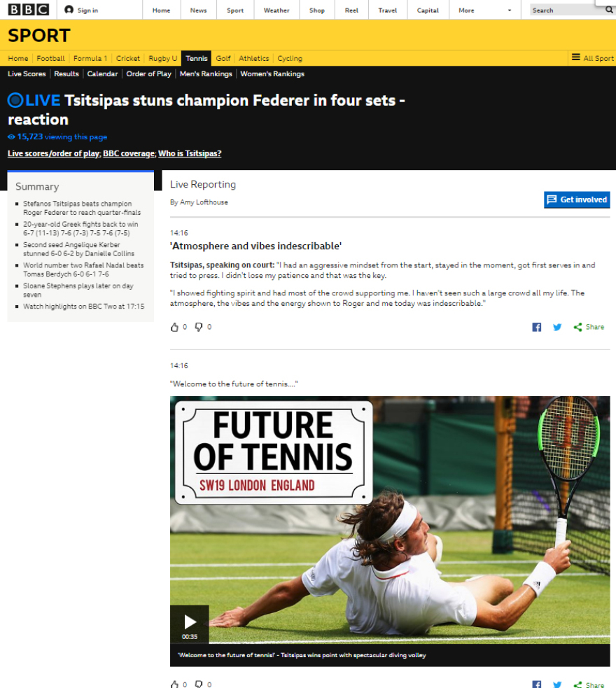
Task: Click the search magnifier icon
Action: coord(609,10)
